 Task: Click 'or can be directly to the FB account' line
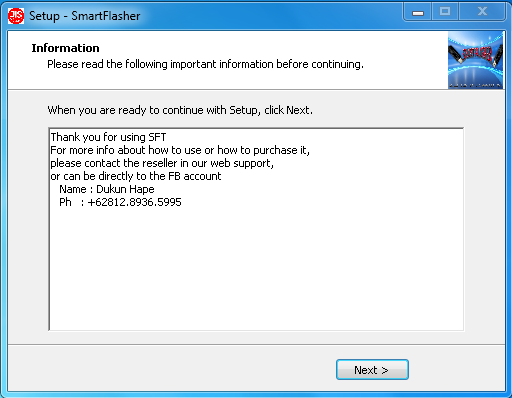point(136,176)
